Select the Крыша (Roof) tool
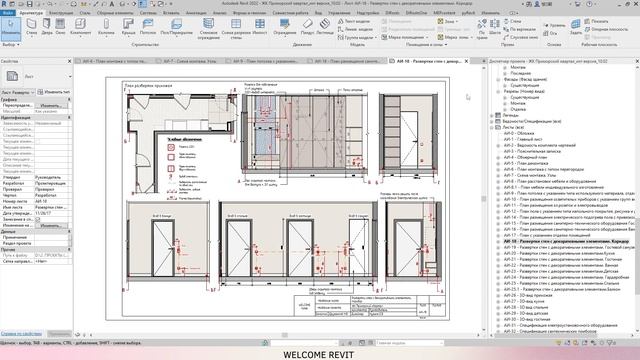The image size is (640, 360). coord(128,27)
